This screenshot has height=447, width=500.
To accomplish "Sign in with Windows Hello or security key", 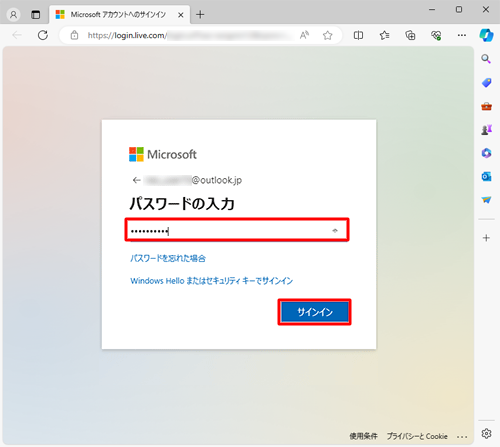I will click(x=211, y=281).
